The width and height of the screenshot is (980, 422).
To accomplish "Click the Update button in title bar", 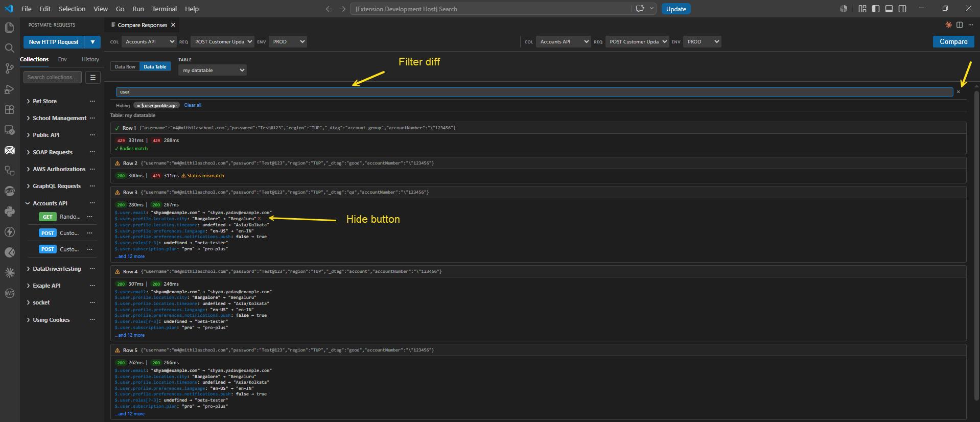I will coord(676,9).
